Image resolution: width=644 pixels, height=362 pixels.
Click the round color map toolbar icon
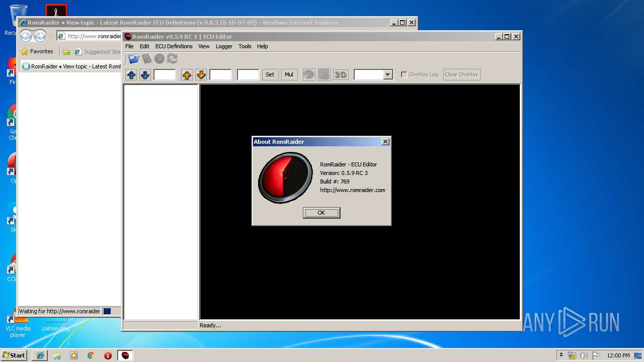pyautogui.click(x=309, y=75)
